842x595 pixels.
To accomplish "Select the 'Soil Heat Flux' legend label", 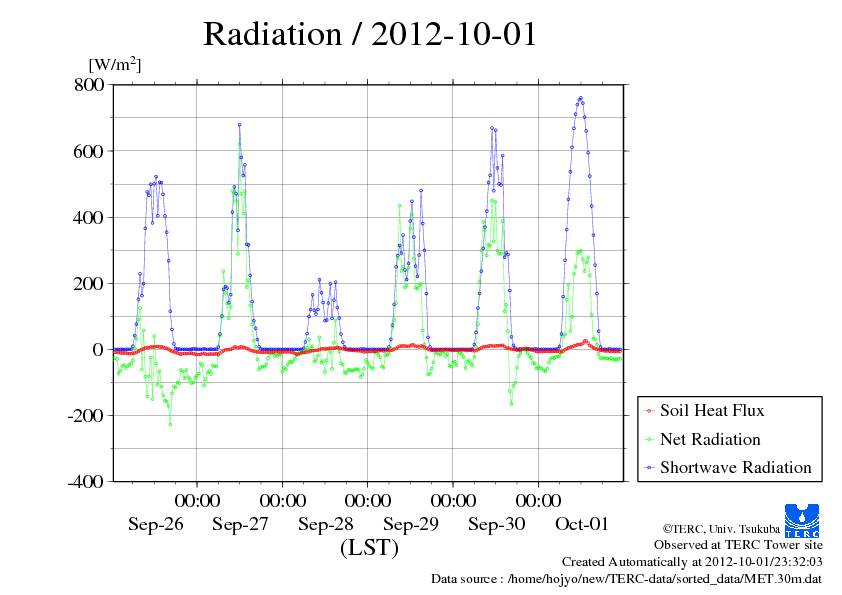I will click(712, 410).
